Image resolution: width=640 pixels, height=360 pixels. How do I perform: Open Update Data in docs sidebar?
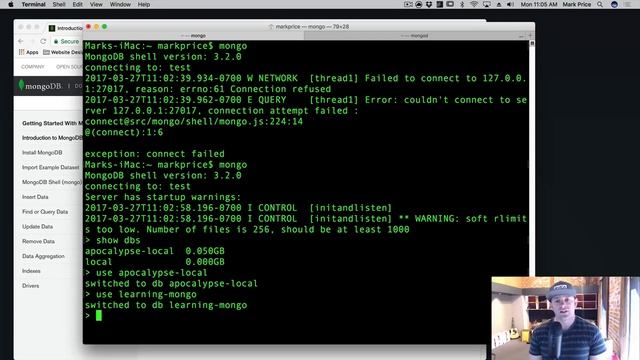(x=37, y=227)
